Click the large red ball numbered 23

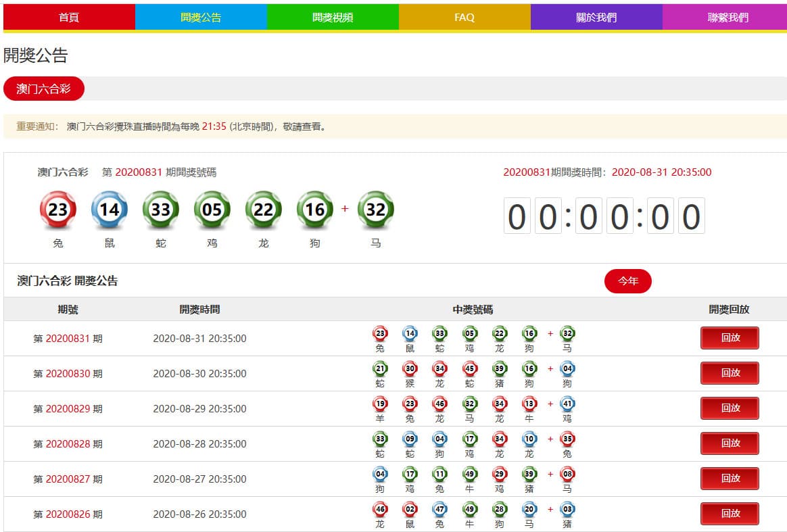(x=58, y=210)
